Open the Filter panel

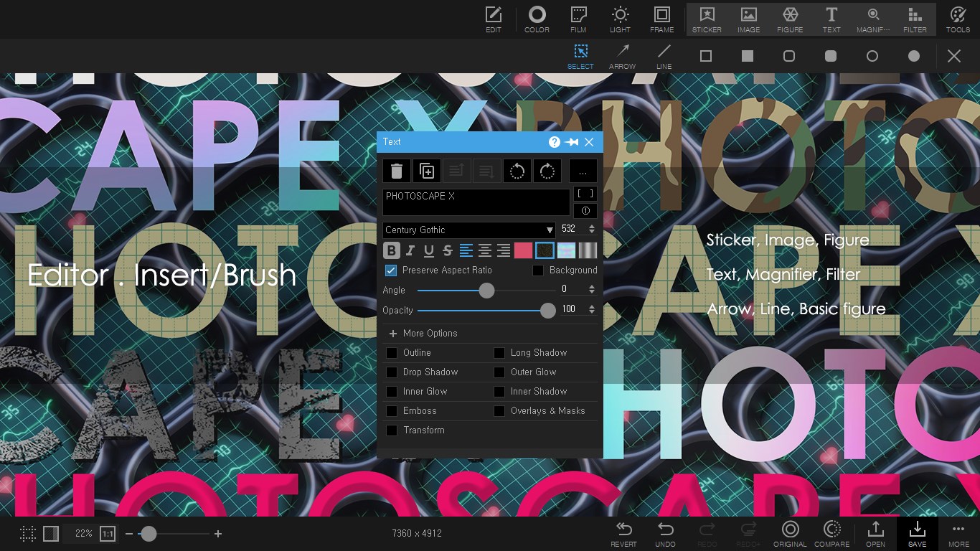pos(915,19)
